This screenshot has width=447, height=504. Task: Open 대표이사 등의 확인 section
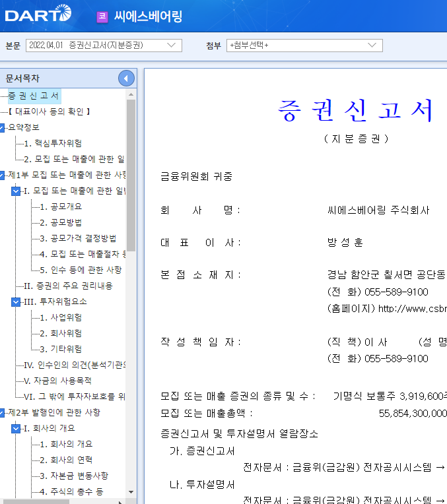(x=49, y=111)
